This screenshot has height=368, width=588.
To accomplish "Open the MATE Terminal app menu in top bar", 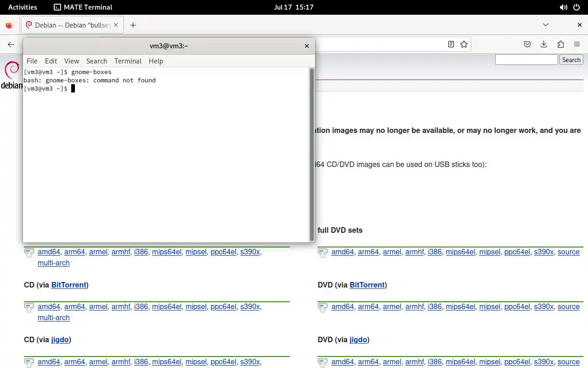I will (83, 7).
